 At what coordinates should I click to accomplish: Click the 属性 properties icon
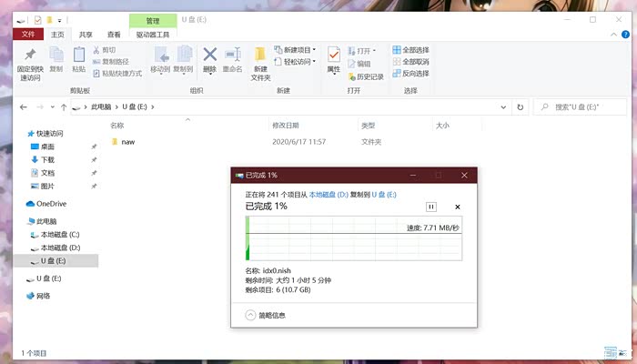click(333, 56)
